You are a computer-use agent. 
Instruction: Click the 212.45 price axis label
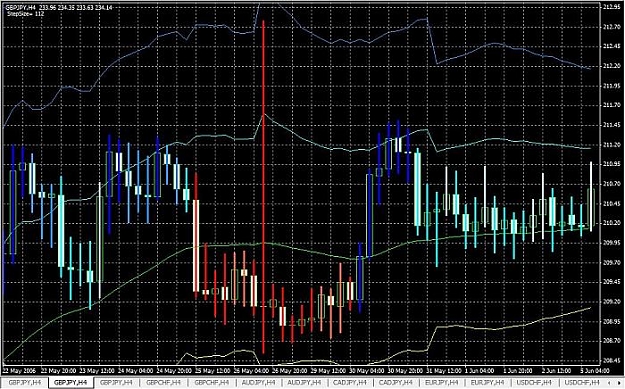611,46
